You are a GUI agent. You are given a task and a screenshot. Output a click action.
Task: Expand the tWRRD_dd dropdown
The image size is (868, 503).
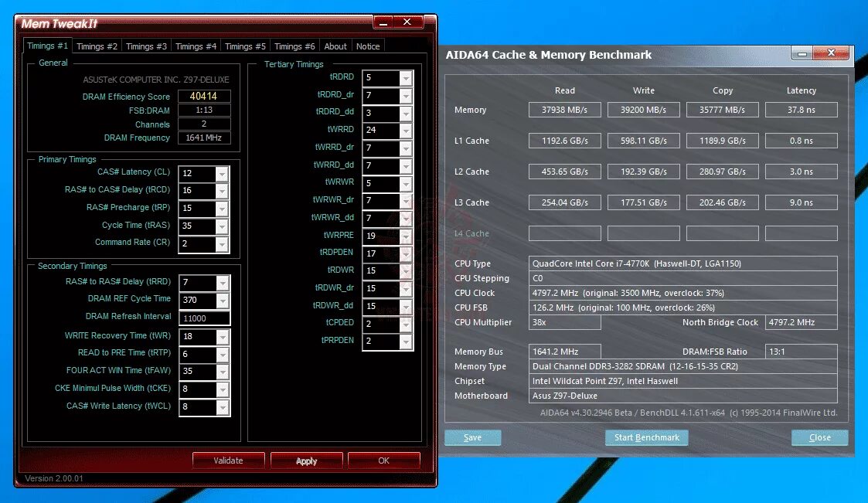(x=406, y=166)
